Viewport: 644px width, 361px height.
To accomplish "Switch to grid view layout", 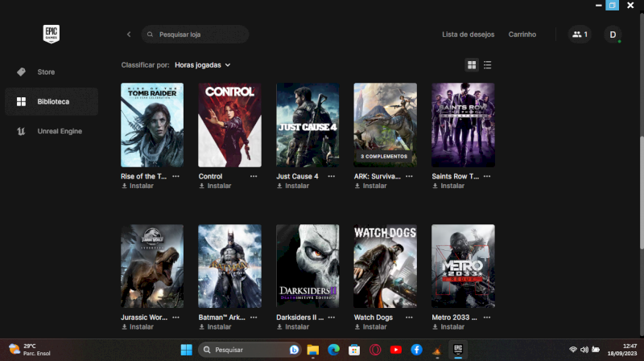I will [472, 64].
